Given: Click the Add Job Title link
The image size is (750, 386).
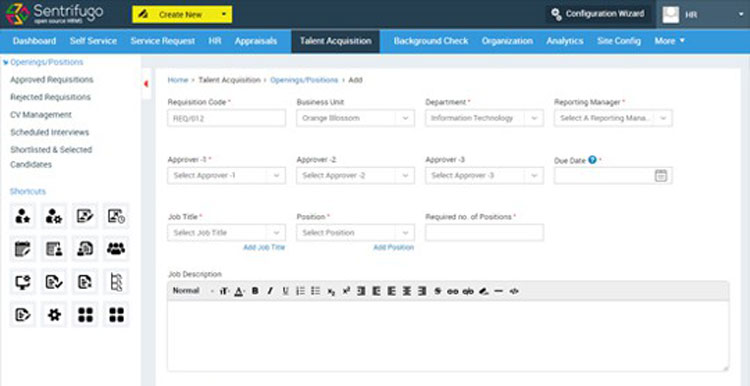Looking at the screenshot, I should [x=264, y=247].
